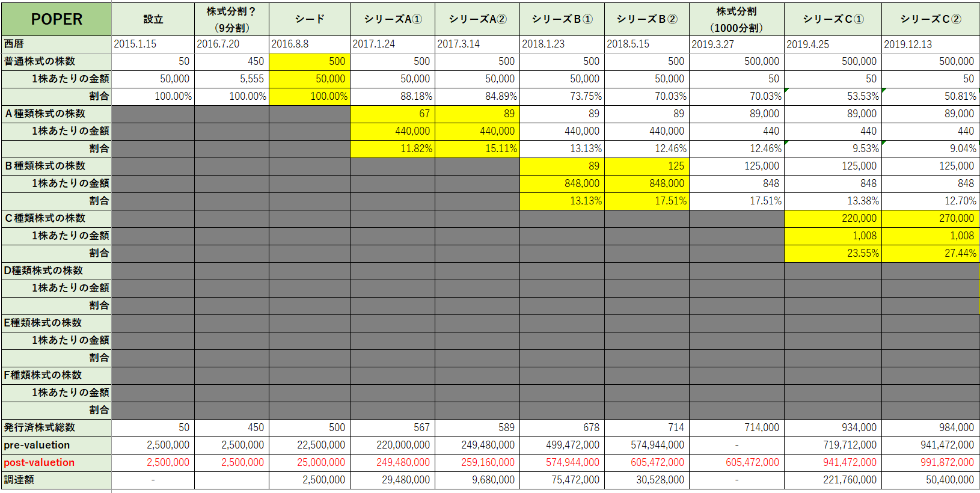This screenshot has height=493, width=980.
Task: Click the B種類株式の株数 row label
Action: [57, 166]
